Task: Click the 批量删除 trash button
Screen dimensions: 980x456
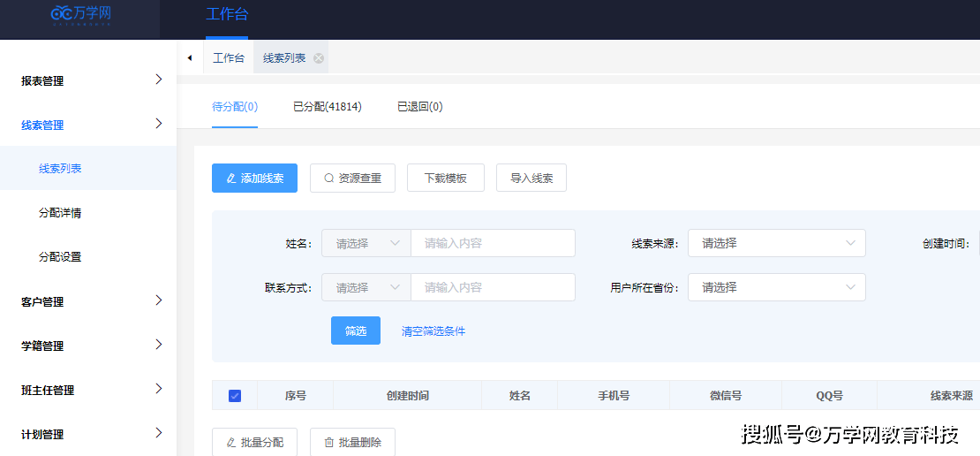Action: pos(352,442)
